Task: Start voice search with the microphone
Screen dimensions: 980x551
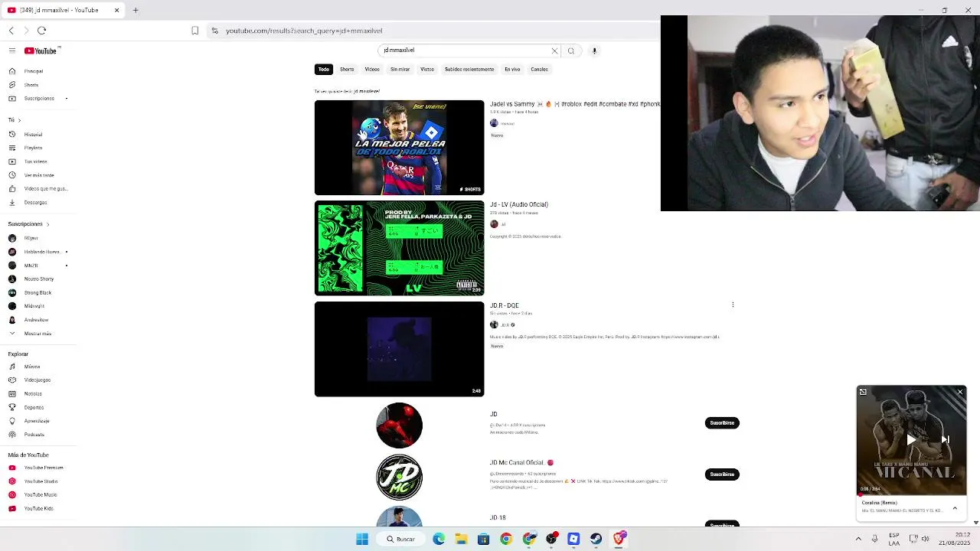Action: [594, 51]
